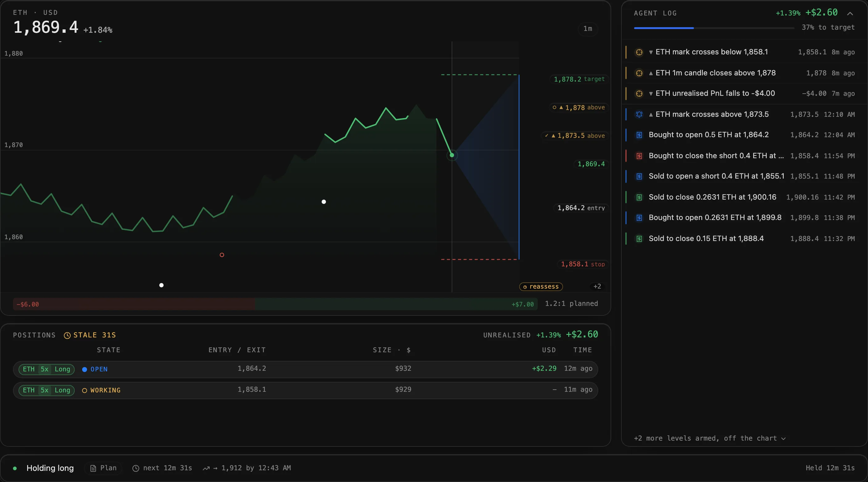Click the trend arrow icon beside '1,912 by 12:43 AM'
The image size is (868, 482).
pos(206,468)
